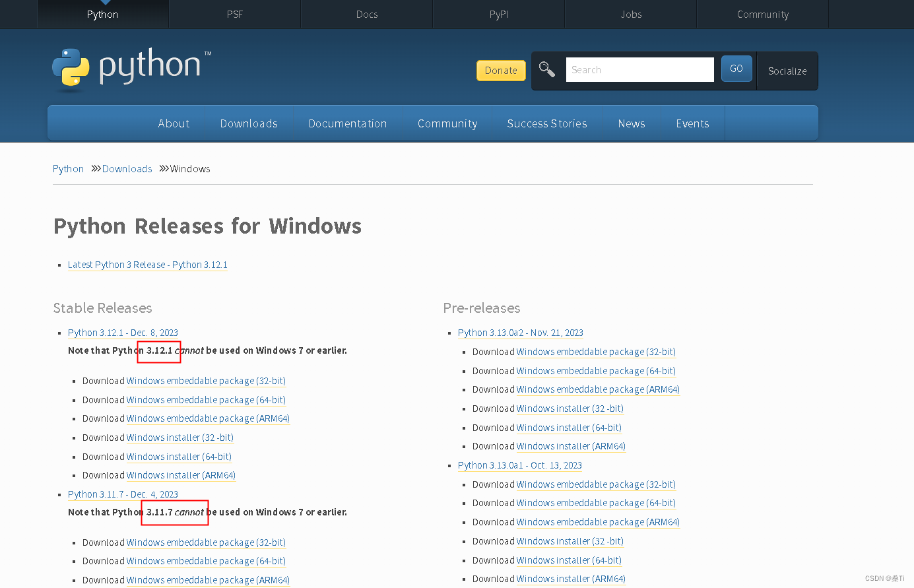
Task: Click the yellow Donate button
Action: tap(502, 71)
